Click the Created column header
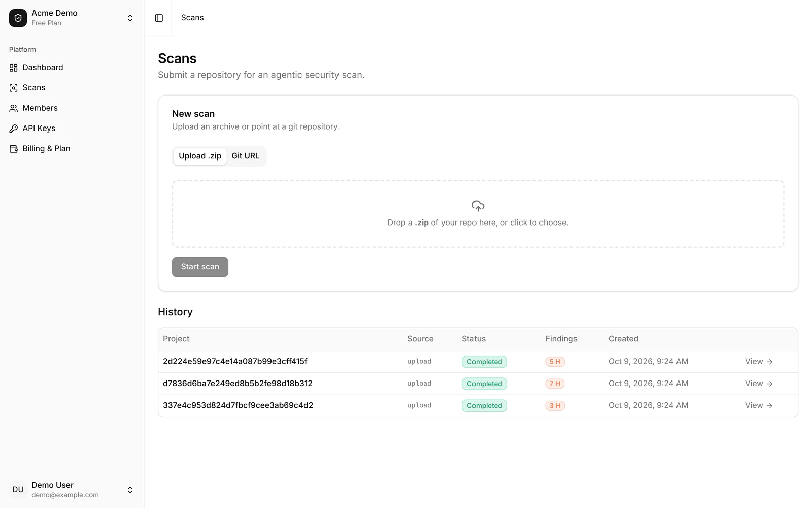 623,339
